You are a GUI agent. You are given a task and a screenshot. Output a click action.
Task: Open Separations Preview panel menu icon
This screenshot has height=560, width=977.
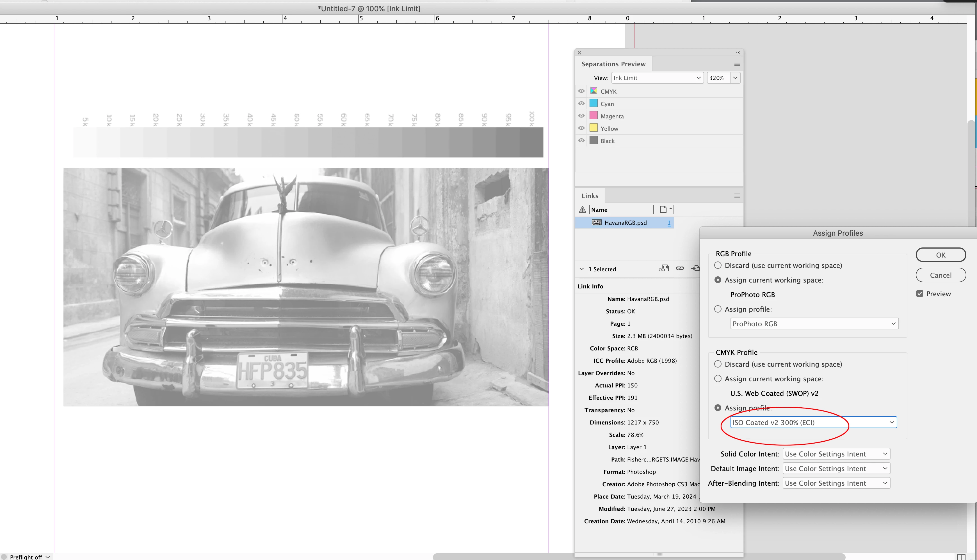[737, 64]
